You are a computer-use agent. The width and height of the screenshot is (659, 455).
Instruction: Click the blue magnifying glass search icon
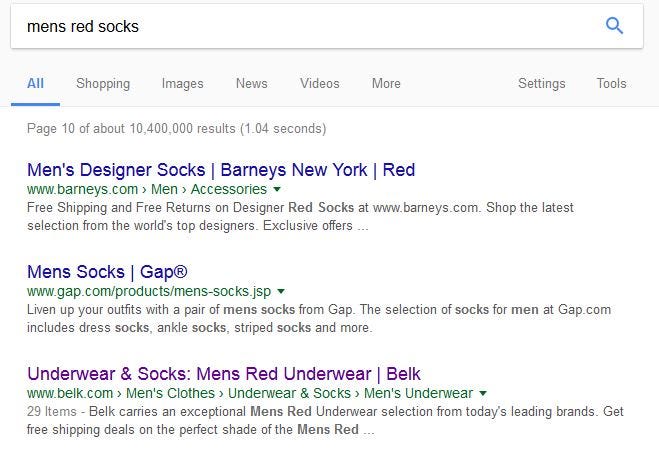click(614, 26)
